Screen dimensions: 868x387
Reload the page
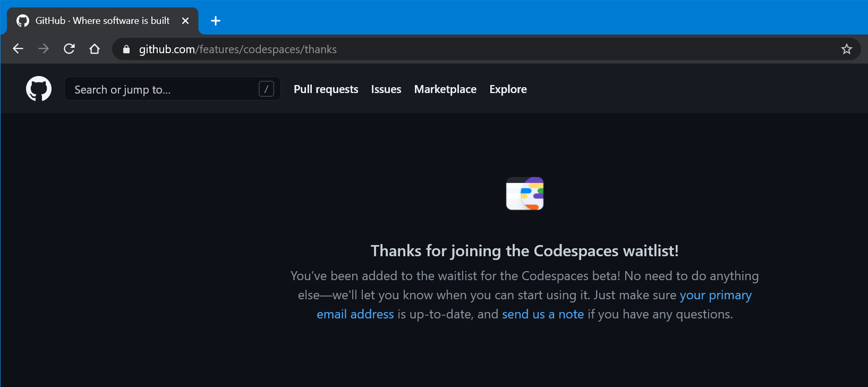coord(69,49)
